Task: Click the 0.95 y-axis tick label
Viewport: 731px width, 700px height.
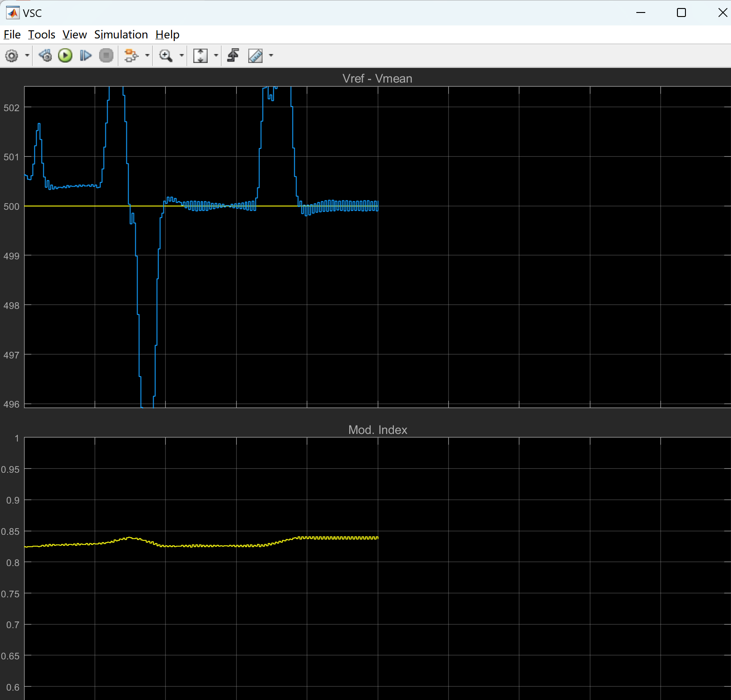Action: [10, 470]
